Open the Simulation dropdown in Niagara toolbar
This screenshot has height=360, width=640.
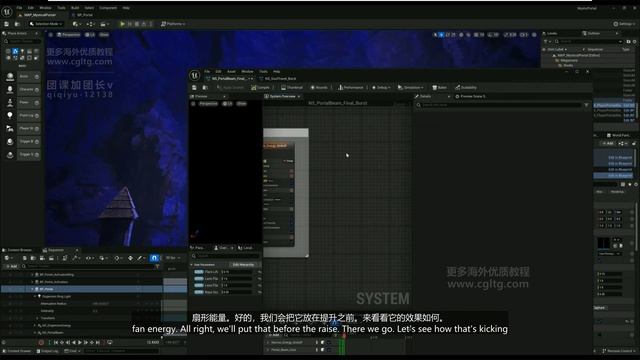[410, 87]
